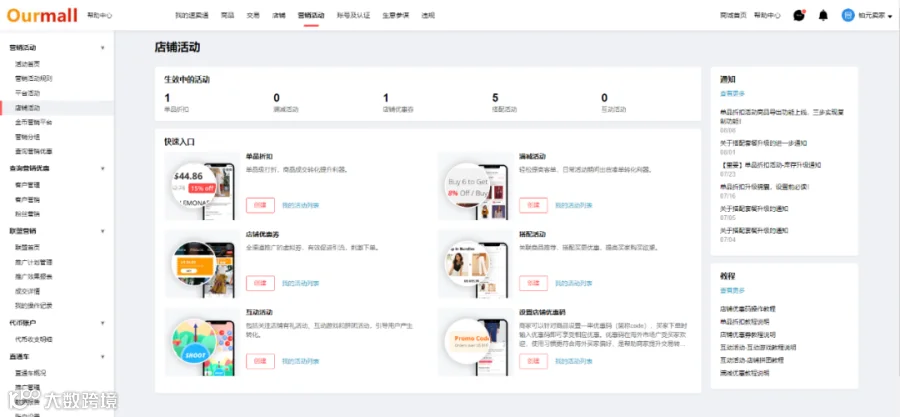Click 查看更多 link in the 通知 panel

pos(732,93)
